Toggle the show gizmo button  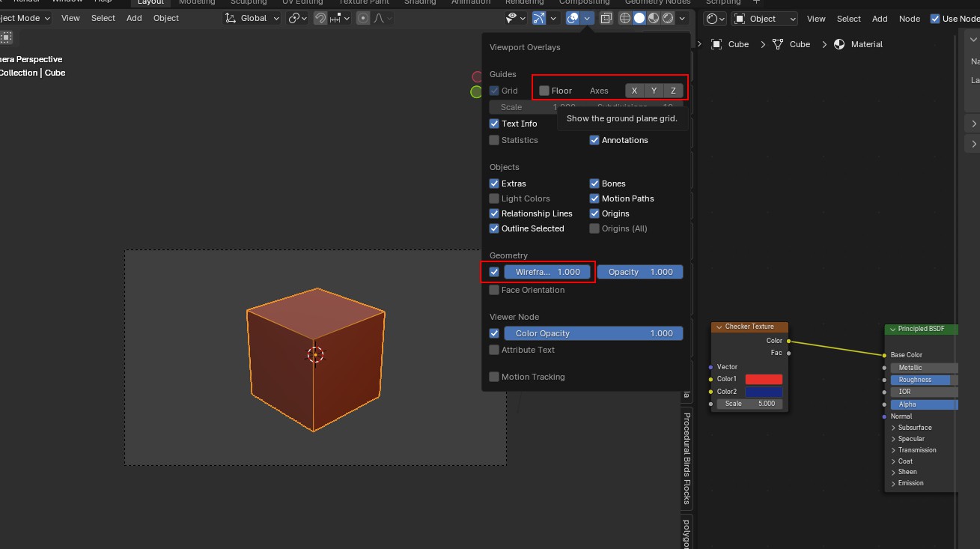coord(538,19)
